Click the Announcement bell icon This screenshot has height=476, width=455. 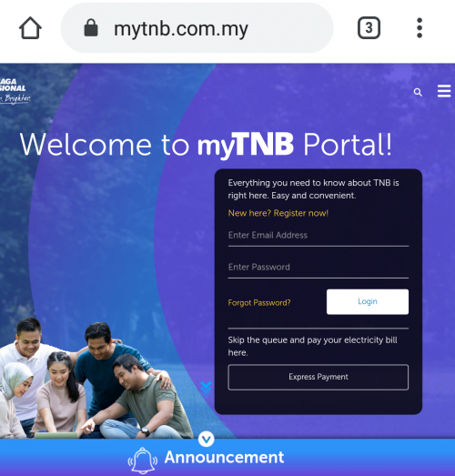(142, 461)
